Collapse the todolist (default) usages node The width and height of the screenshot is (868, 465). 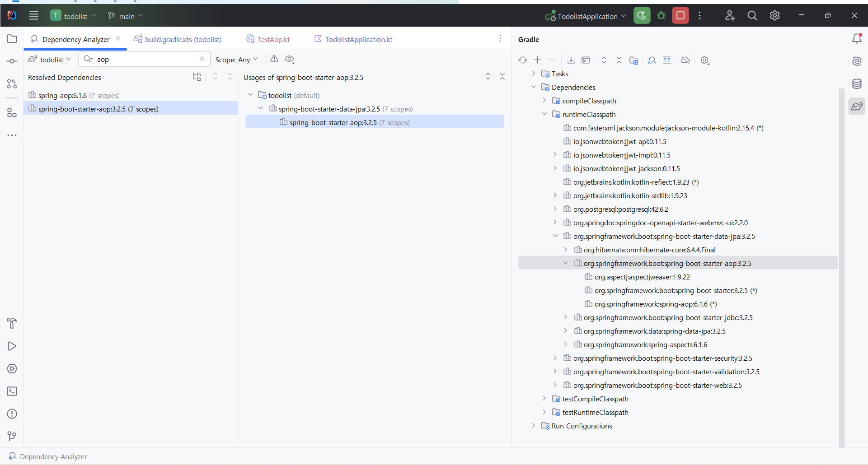250,95
